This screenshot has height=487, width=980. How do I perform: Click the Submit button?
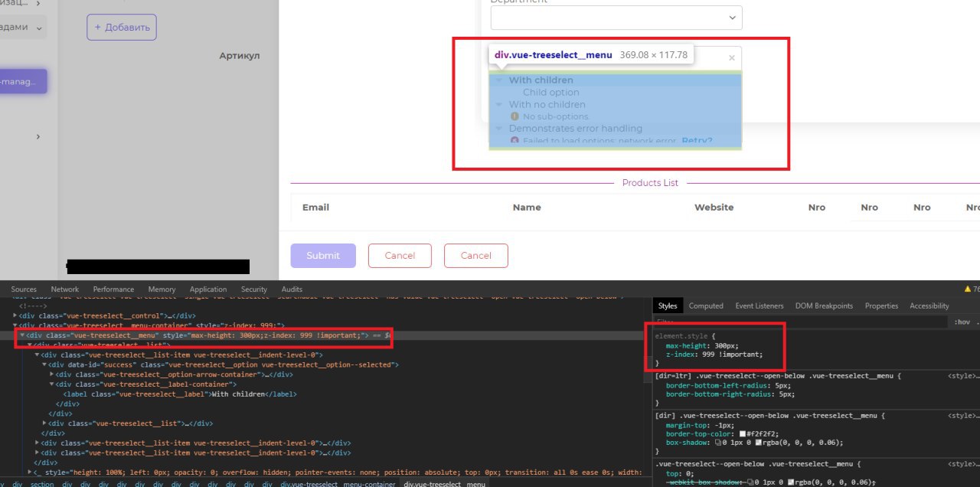point(323,256)
